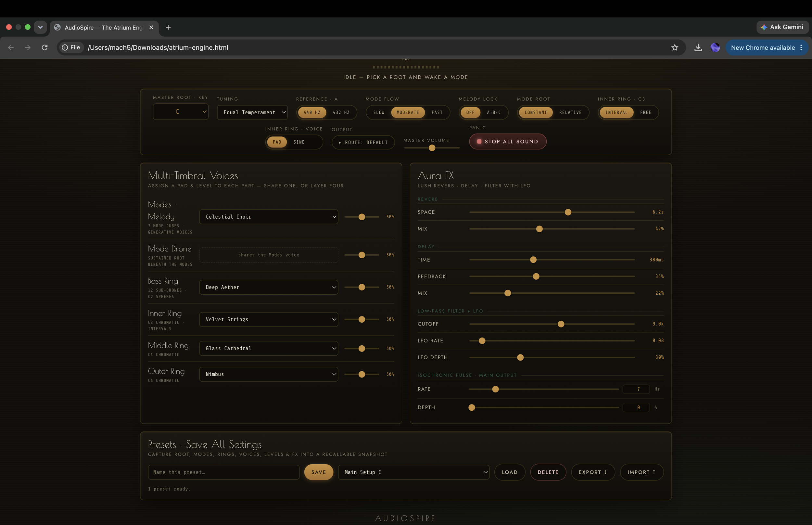Click the delay Feedback slider

552,276
